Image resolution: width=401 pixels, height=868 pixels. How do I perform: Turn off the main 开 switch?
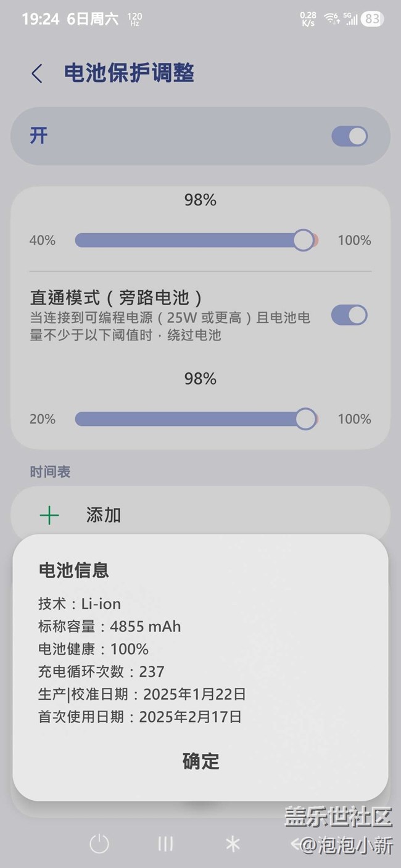(349, 136)
